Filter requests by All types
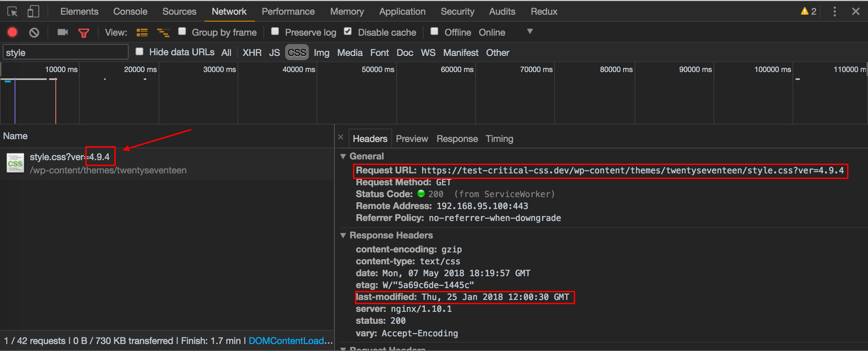 tap(226, 53)
